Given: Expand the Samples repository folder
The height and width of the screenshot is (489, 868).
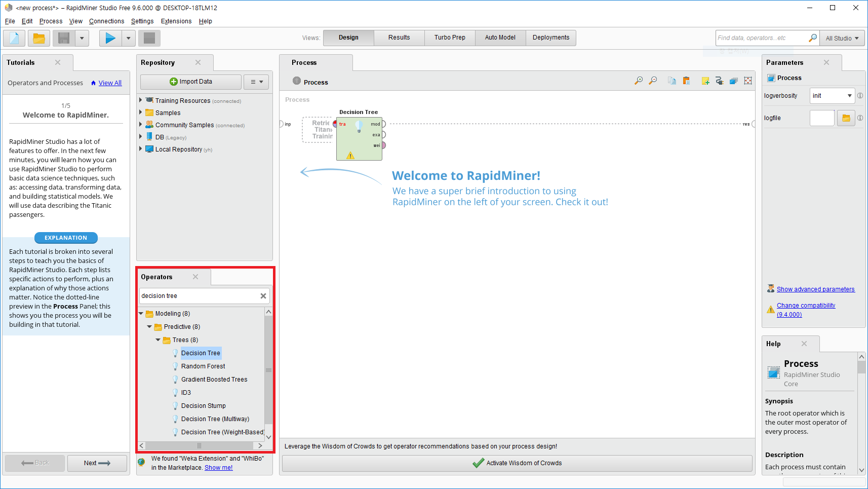Looking at the screenshot, I should pyautogui.click(x=141, y=112).
